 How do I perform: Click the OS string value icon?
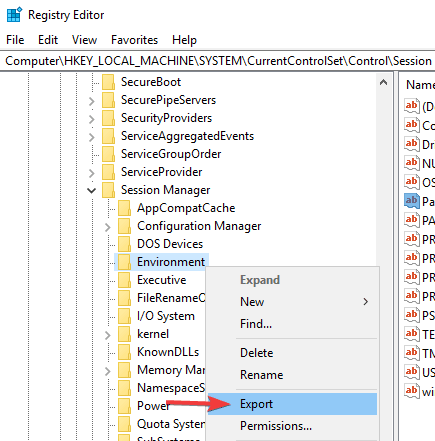pos(411,182)
